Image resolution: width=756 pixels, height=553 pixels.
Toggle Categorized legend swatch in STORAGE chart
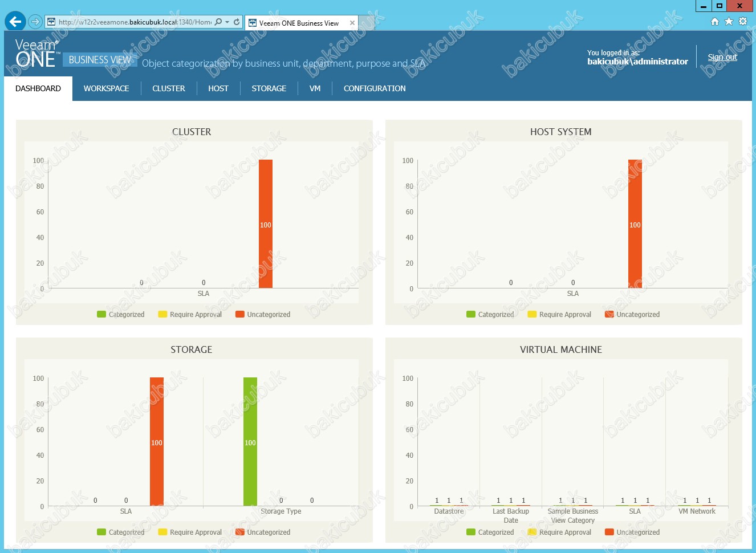[x=101, y=532]
